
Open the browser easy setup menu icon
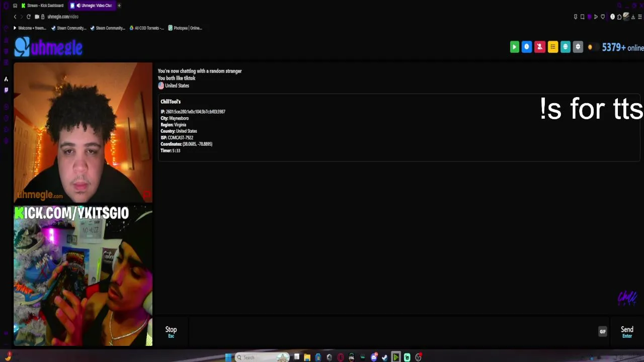pos(640,17)
